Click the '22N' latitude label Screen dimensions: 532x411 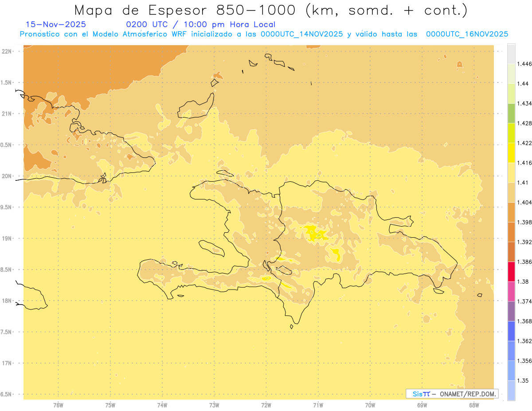tap(7, 51)
